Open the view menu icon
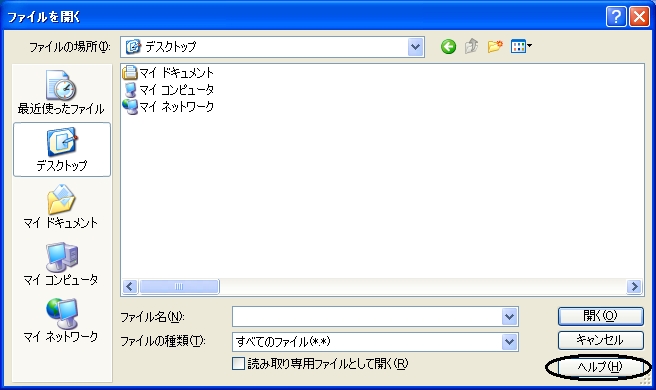The width and height of the screenshot is (656, 390). point(521,46)
